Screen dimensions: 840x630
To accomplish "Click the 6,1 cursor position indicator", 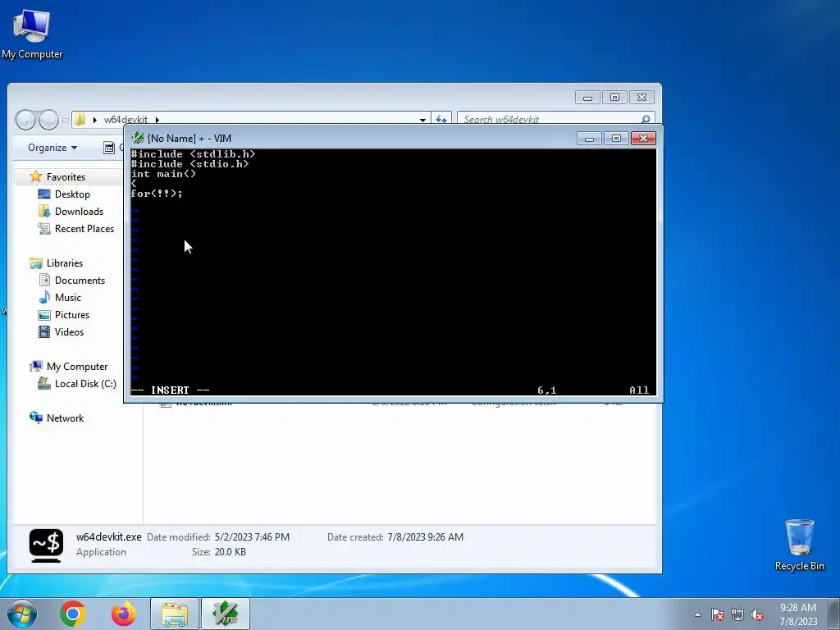I will 547,390.
